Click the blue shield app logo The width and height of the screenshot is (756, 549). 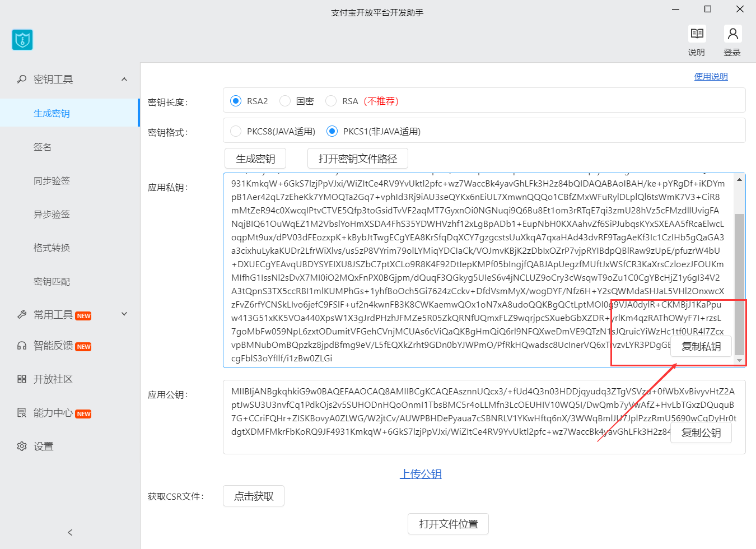click(x=22, y=40)
